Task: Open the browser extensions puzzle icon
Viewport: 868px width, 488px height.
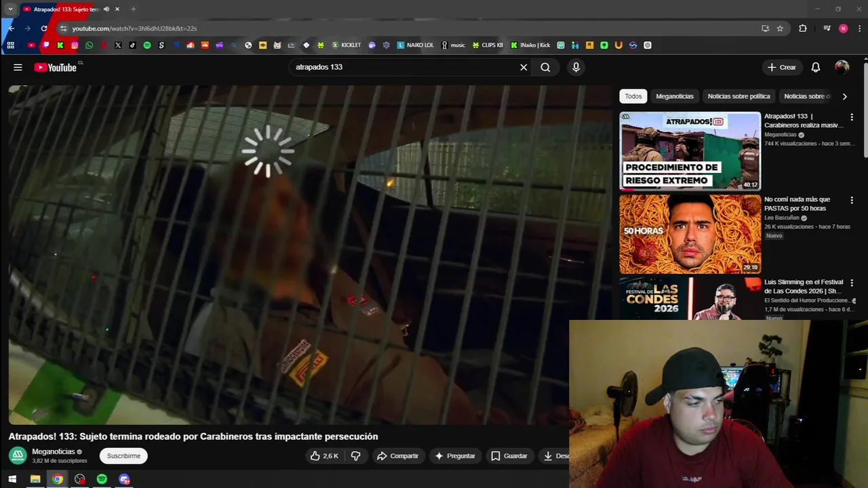Action: coord(803,28)
